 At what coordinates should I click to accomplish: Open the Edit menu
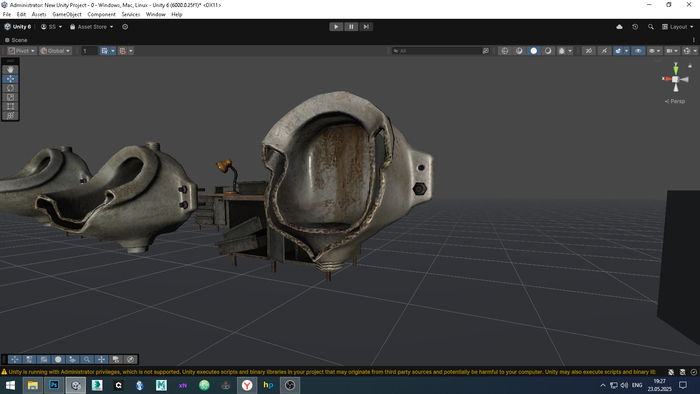point(21,14)
